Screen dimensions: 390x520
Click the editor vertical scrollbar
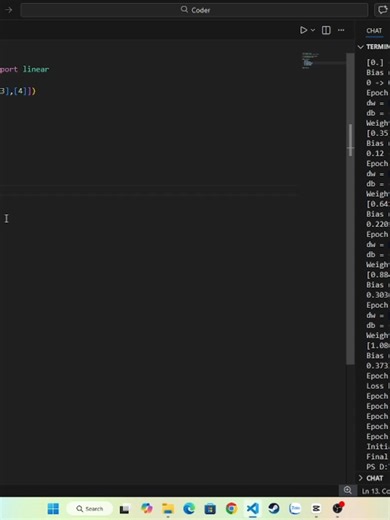click(x=350, y=208)
